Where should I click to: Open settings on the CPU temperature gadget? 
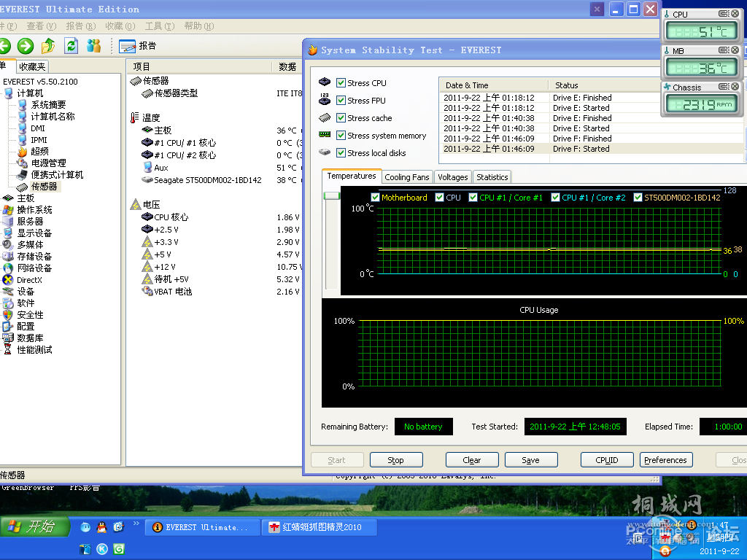click(724, 14)
